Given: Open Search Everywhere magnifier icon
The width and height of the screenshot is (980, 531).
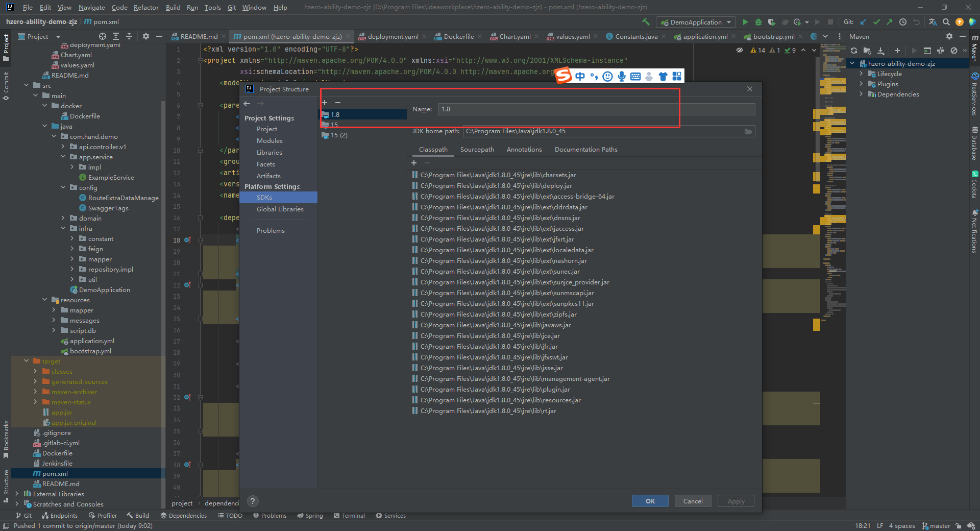Looking at the screenshot, I should pos(946,22).
